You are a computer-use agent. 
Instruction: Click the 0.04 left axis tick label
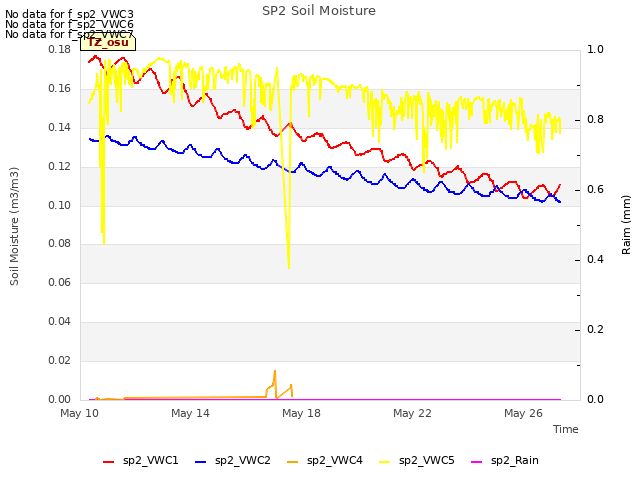click(60, 322)
